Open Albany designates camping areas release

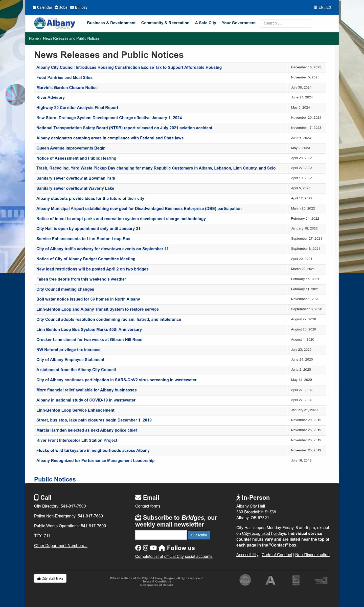110,138
